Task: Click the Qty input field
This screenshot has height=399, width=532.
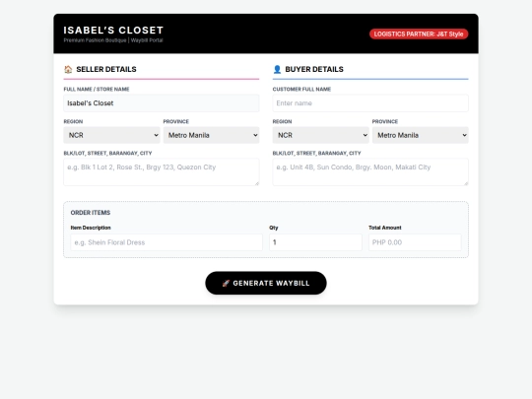Action: coord(315,242)
